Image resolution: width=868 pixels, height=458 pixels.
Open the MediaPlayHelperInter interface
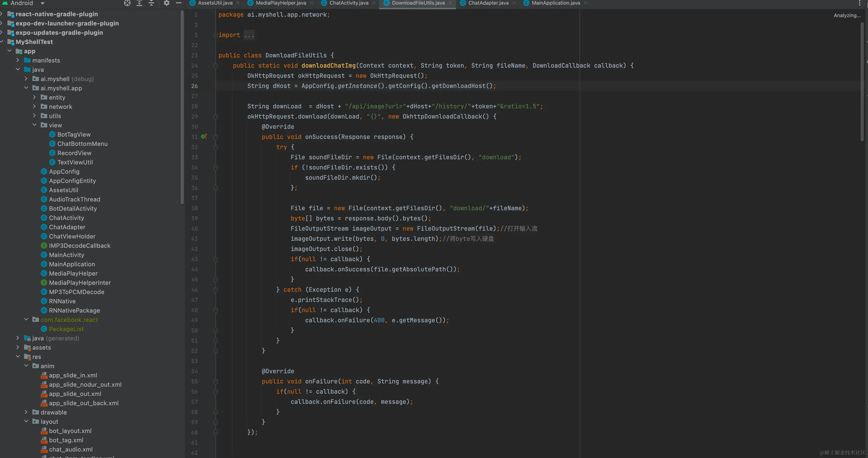pos(80,283)
